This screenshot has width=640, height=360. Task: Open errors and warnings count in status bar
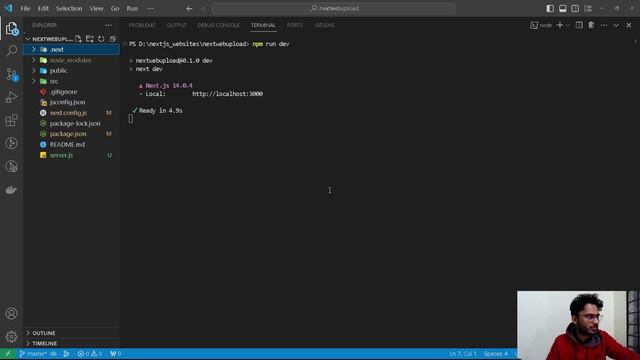[90, 354]
